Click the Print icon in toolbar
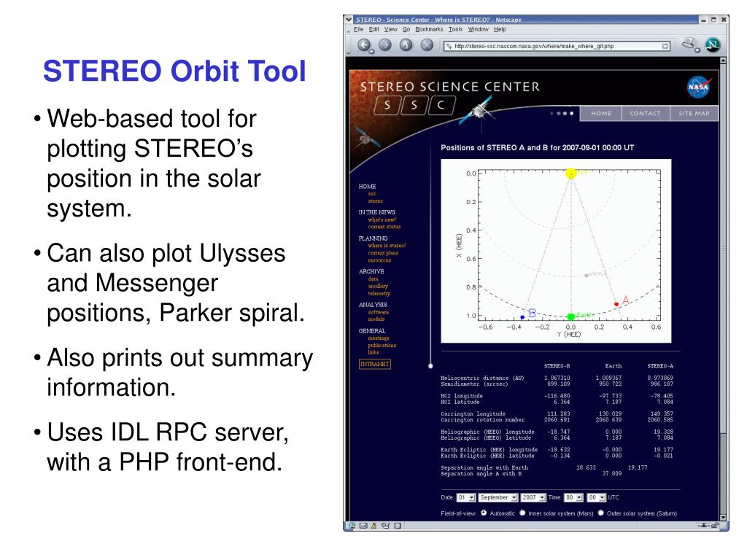Image resolution: width=747 pixels, height=560 pixels. [x=688, y=43]
